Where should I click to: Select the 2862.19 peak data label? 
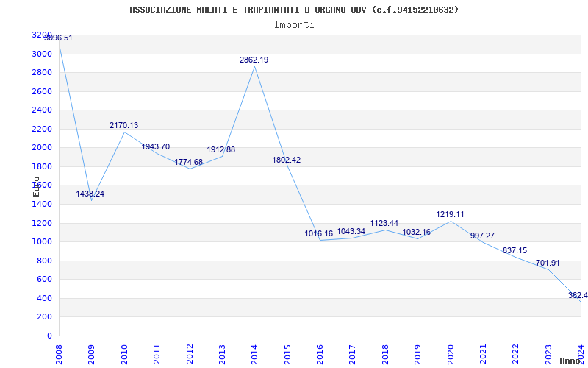254,60
